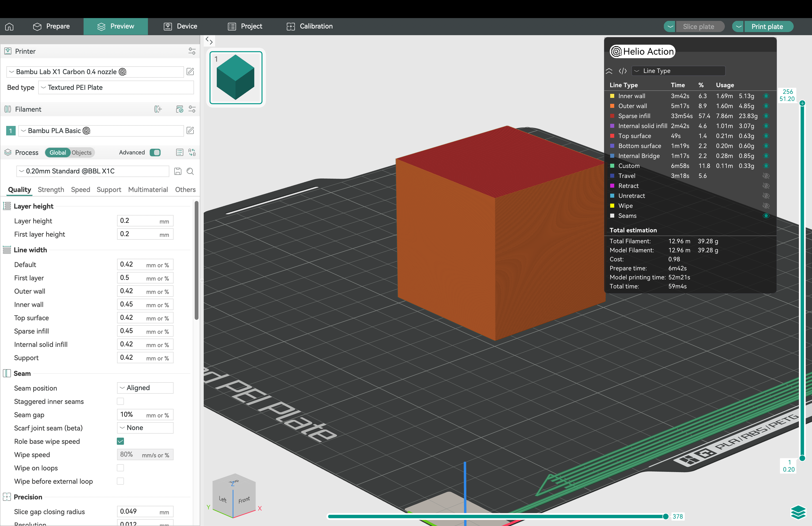Click the filament 1 color number badge

pyautogui.click(x=11, y=130)
